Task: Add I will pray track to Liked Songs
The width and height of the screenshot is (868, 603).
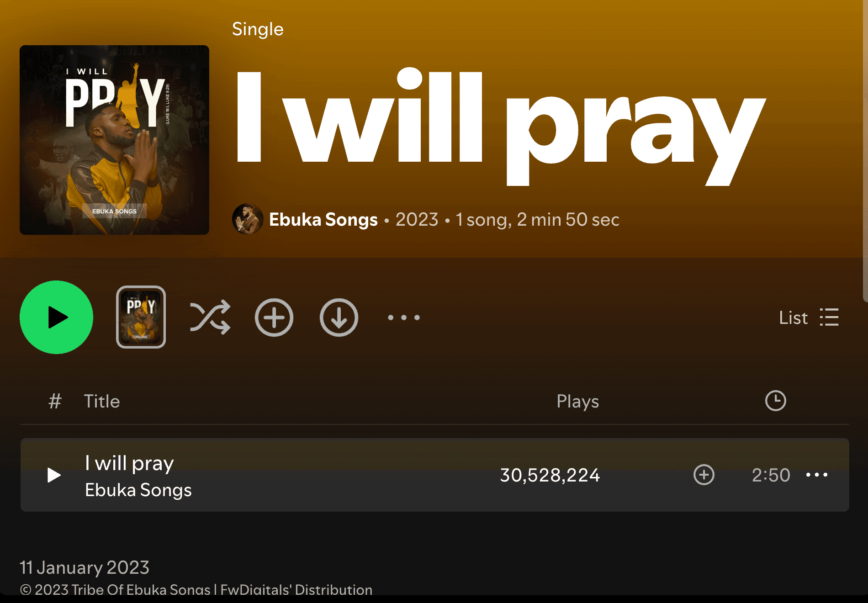Action: point(704,475)
